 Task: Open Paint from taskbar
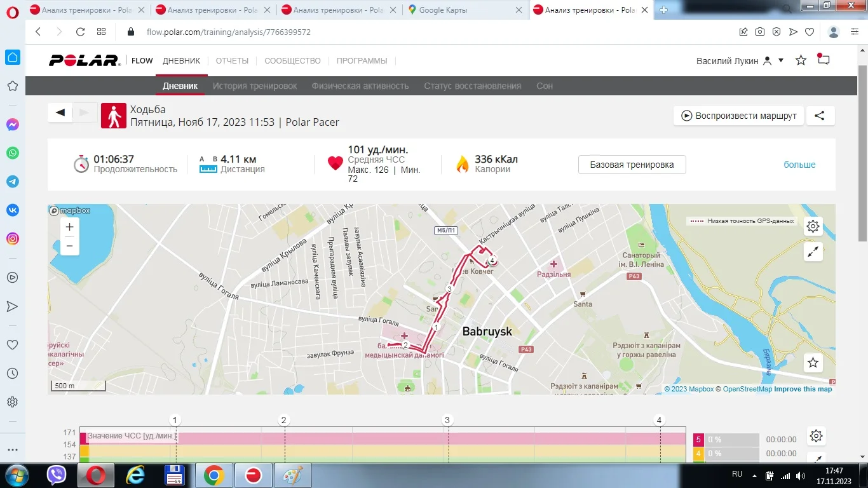tap(292, 475)
